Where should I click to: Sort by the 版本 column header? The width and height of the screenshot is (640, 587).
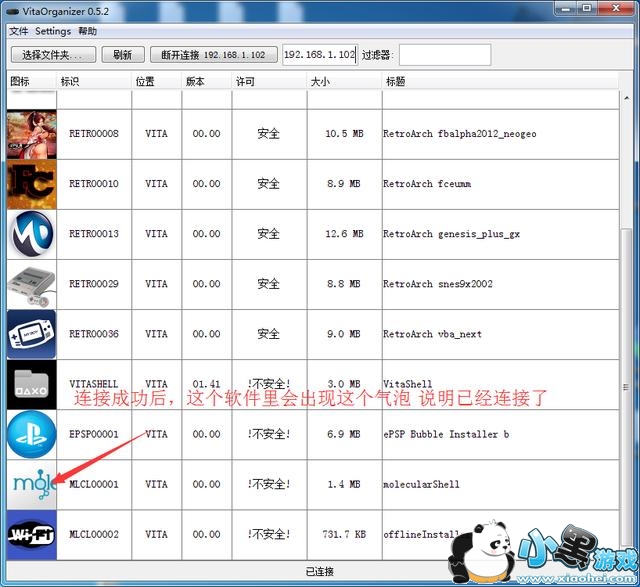click(207, 81)
